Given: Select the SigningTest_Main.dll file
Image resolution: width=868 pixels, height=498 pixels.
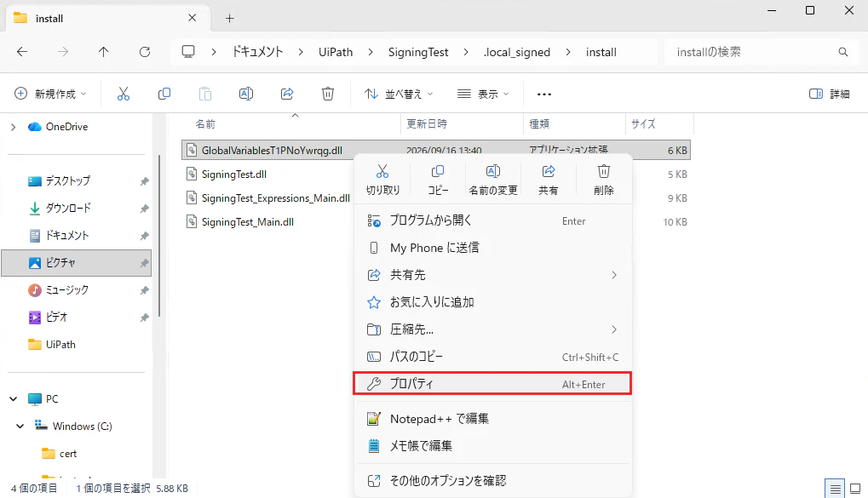Looking at the screenshot, I should click(247, 222).
